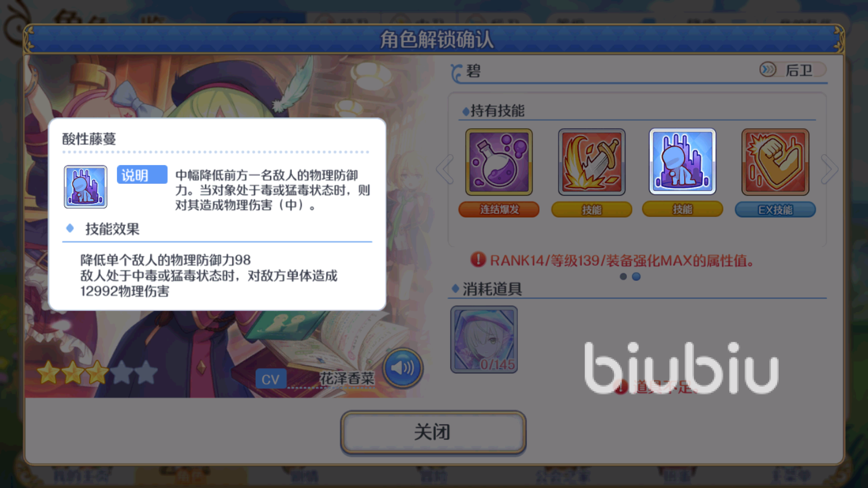This screenshot has height=488, width=868.
Task: Toggle the 后卫 position badge
Action: [x=792, y=70]
